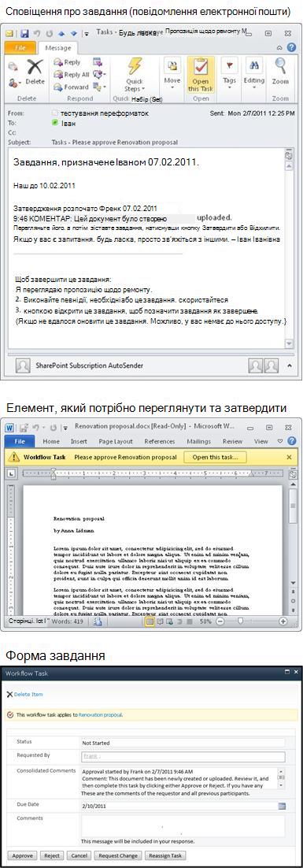
Task: Maximize the Workflow Task dialog
Action: (x=287, y=672)
